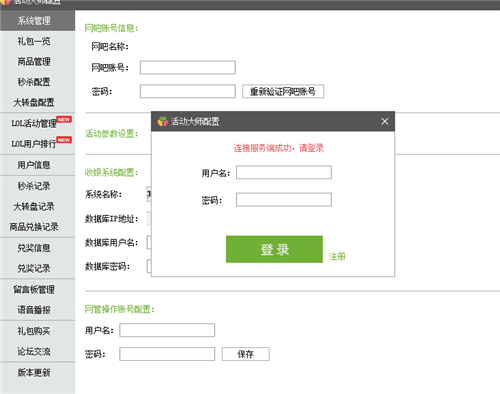
Task: Focus the dialog 密码 input field
Action: tap(284, 200)
